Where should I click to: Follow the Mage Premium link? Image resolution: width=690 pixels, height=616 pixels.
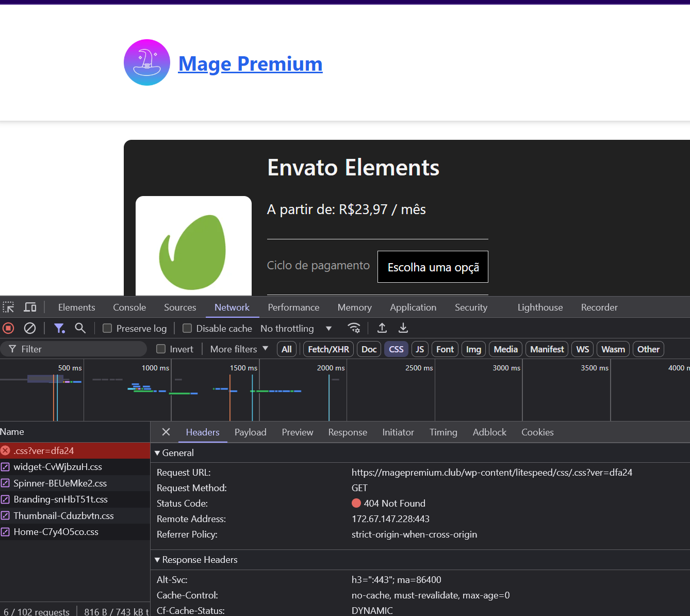(x=250, y=63)
